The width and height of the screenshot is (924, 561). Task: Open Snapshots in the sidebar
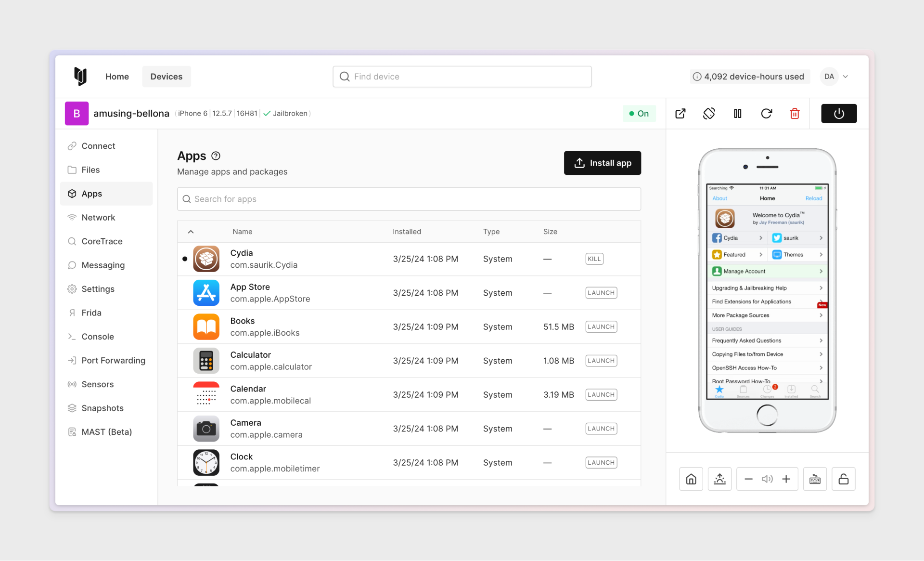point(106,408)
